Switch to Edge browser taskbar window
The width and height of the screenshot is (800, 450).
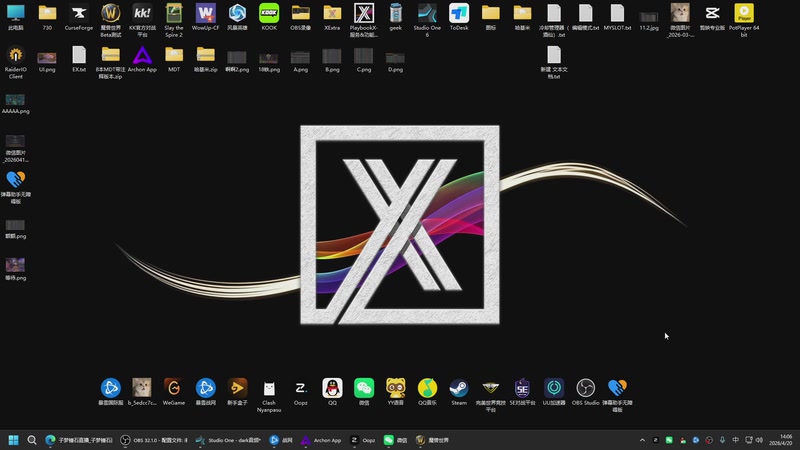[x=79, y=440]
